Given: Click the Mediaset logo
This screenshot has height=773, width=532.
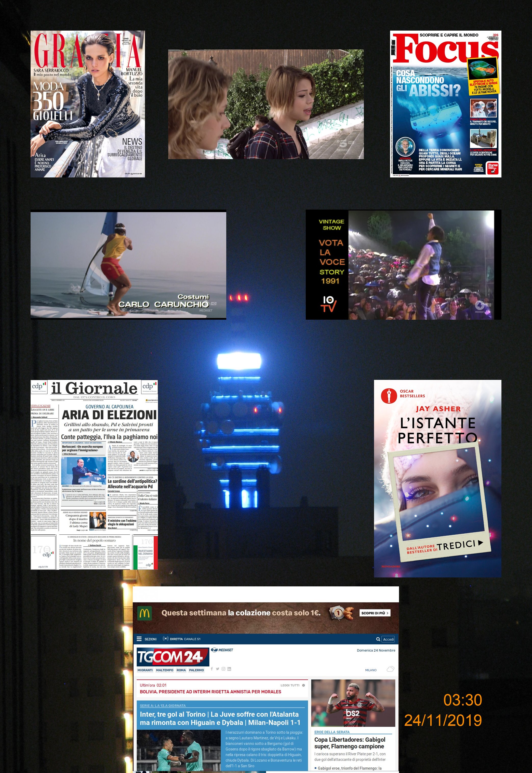Looking at the screenshot, I should (222, 650).
